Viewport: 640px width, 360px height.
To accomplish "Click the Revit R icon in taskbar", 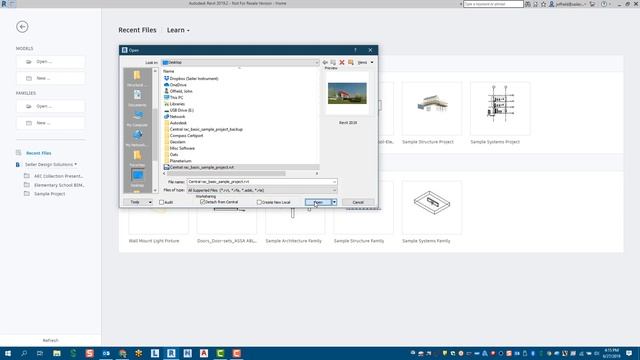I will 171,353.
